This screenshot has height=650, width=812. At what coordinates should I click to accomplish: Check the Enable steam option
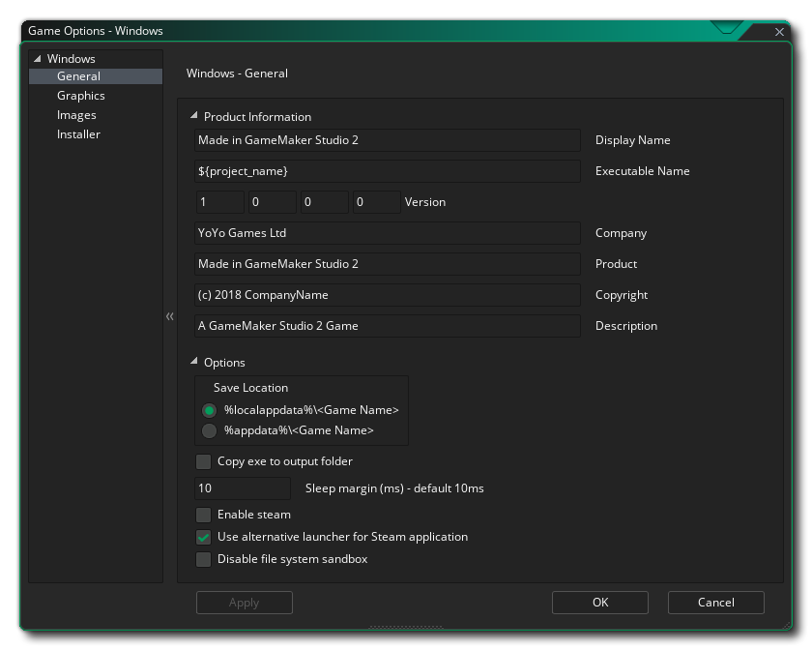pos(203,515)
